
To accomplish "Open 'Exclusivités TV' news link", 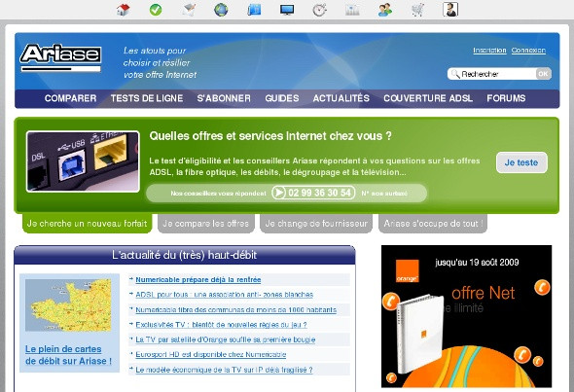I will point(221,325).
